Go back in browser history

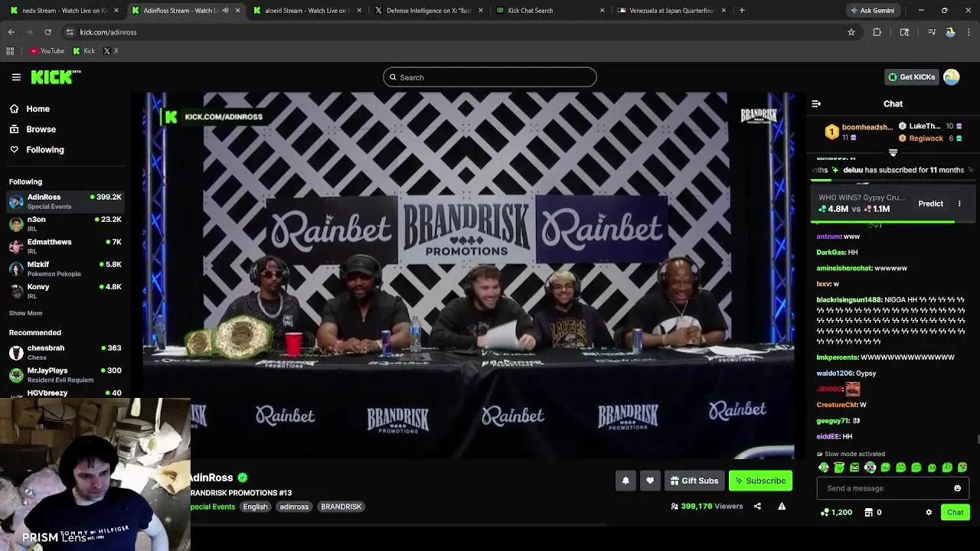(x=11, y=32)
